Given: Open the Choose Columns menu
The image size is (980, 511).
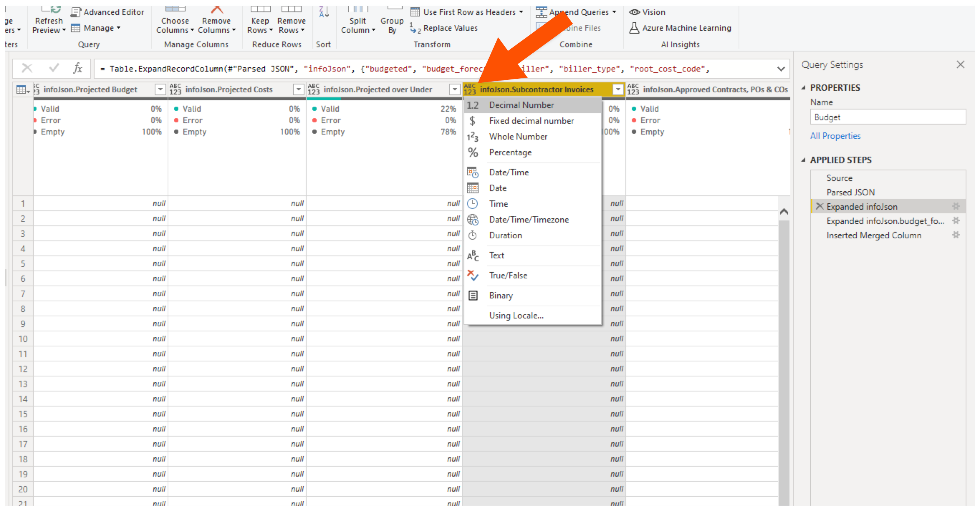Looking at the screenshot, I should [175, 21].
